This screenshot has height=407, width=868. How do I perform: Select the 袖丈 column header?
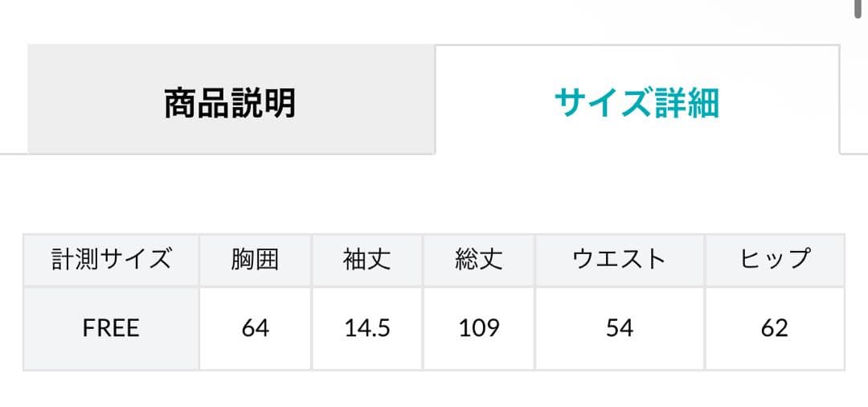pyautogui.click(x=366, y=260)
